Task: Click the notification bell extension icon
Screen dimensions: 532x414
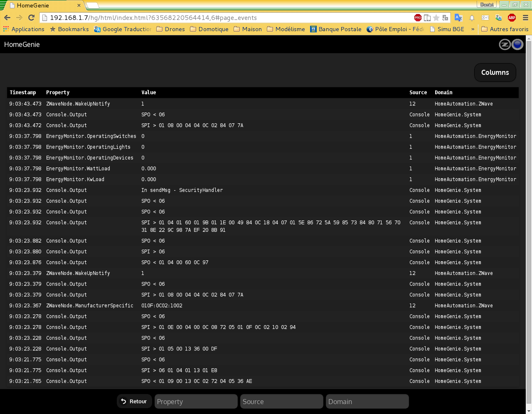Action: [472, 18]
